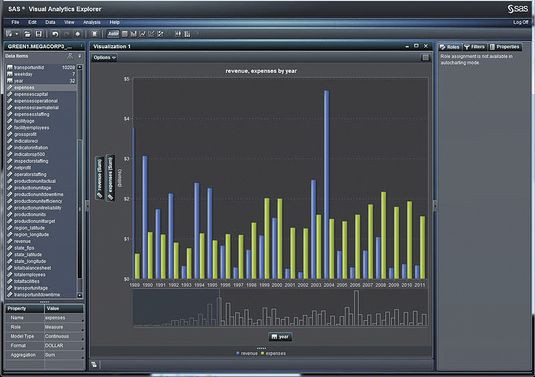Click the expenses legend entry

pos(273,353)
